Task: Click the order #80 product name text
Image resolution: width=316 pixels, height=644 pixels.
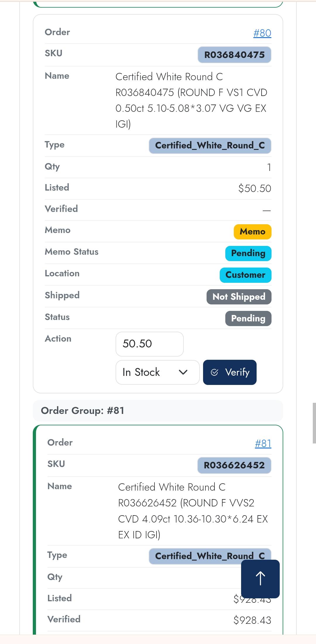Action: [191, 100]
